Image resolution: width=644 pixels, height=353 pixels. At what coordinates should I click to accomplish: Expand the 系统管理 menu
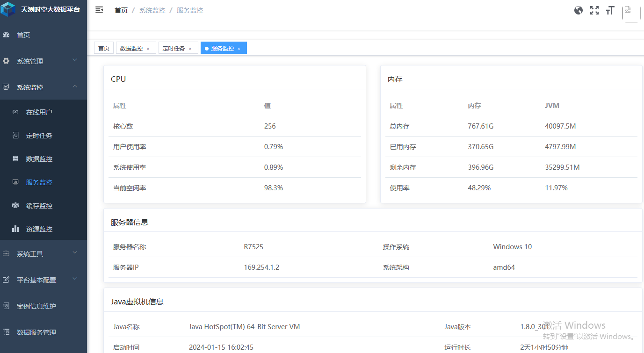coord(75,60)
